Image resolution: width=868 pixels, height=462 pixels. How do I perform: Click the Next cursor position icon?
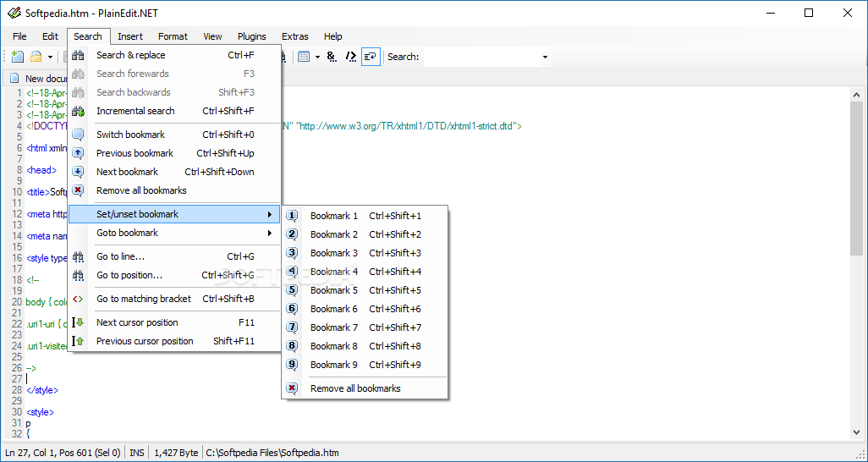78,322
